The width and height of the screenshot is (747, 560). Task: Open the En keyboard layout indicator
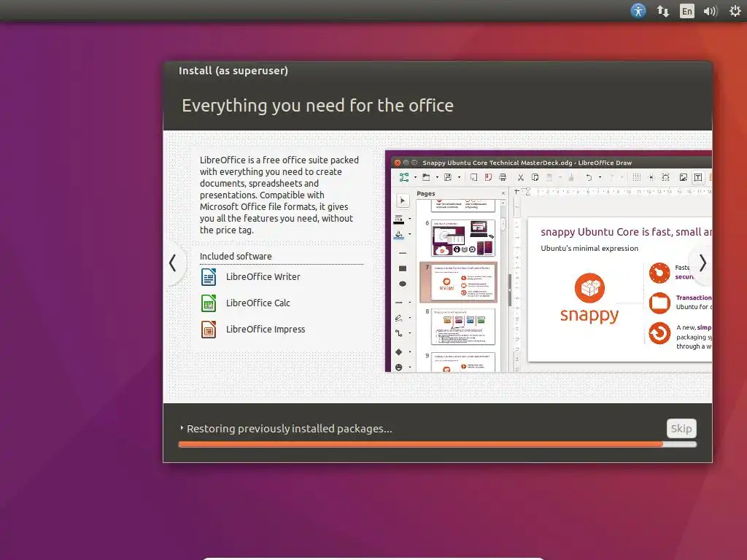pyautogui.click(x=686, y=11)
